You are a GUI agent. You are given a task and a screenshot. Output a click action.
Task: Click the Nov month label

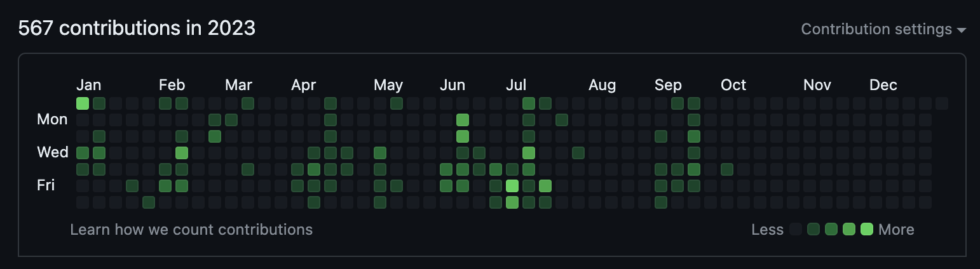pyautogui.click(x=817, y=85)
